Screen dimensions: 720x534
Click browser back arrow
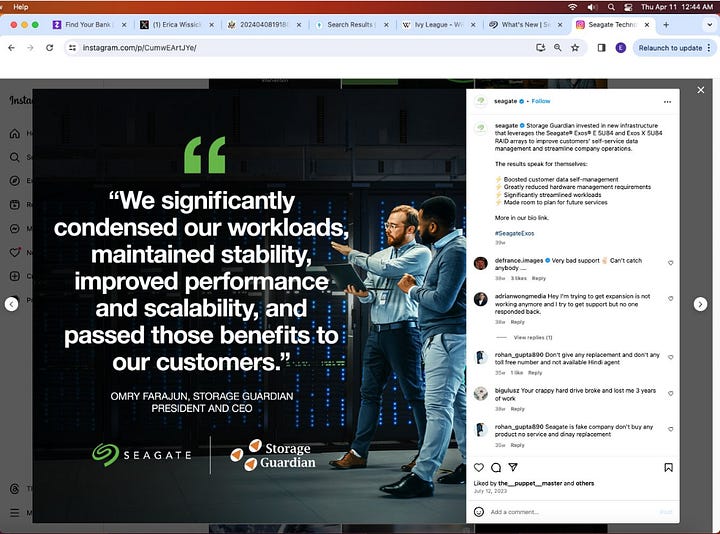pyautogui.click(x=11, y=48)
